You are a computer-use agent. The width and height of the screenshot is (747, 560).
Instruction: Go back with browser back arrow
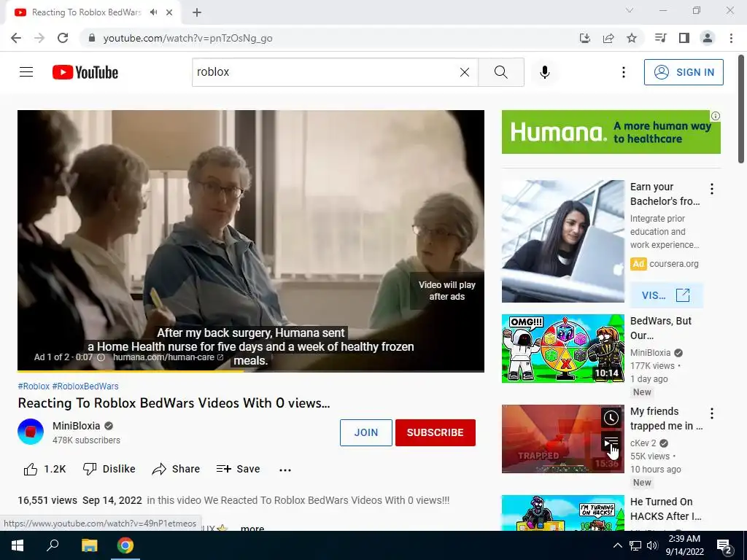tap(16, 38)
